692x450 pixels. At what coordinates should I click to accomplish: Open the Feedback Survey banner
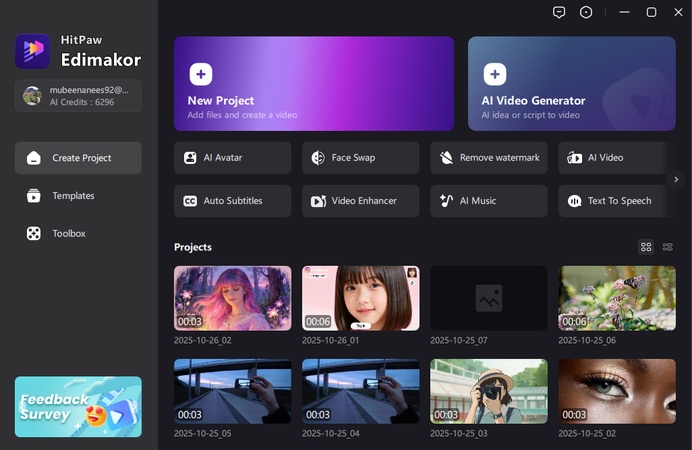(78, 406)
